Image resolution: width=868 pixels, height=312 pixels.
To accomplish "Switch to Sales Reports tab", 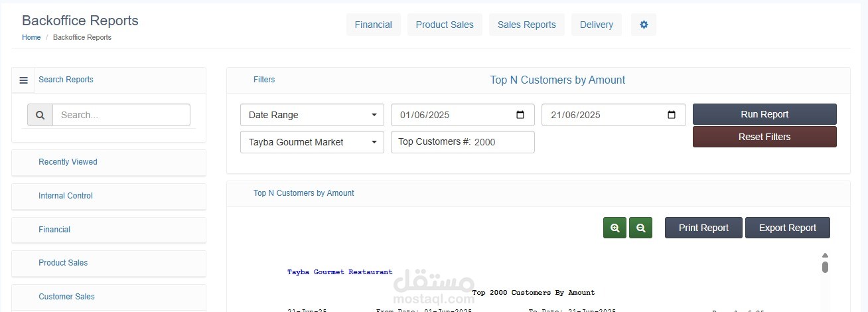I will (x=527, y=25).
